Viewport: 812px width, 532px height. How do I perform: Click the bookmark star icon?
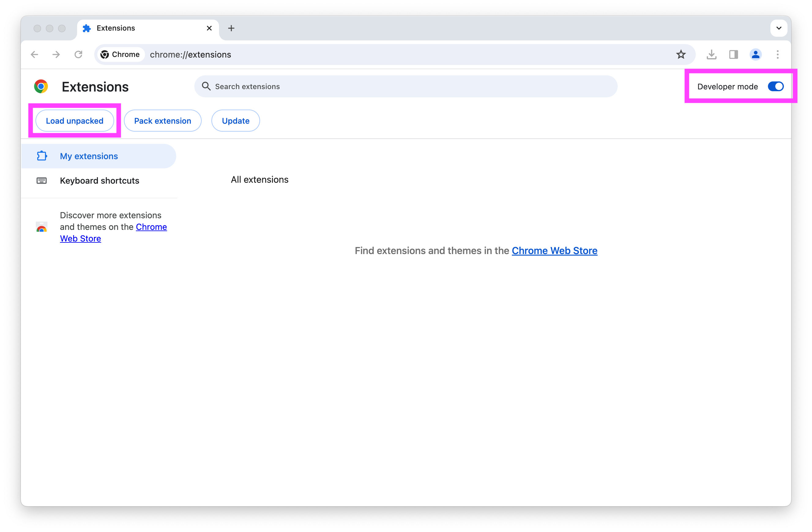click(x=681, y=54)
